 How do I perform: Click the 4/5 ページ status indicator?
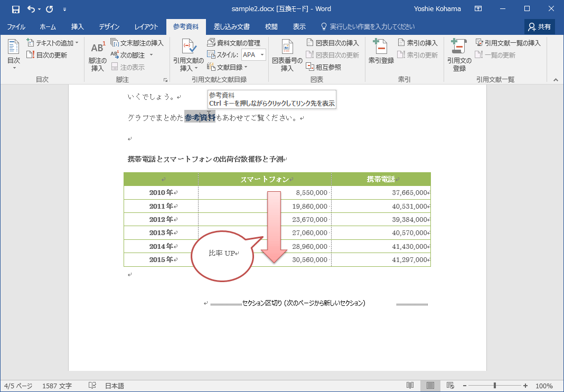point(18,386)
